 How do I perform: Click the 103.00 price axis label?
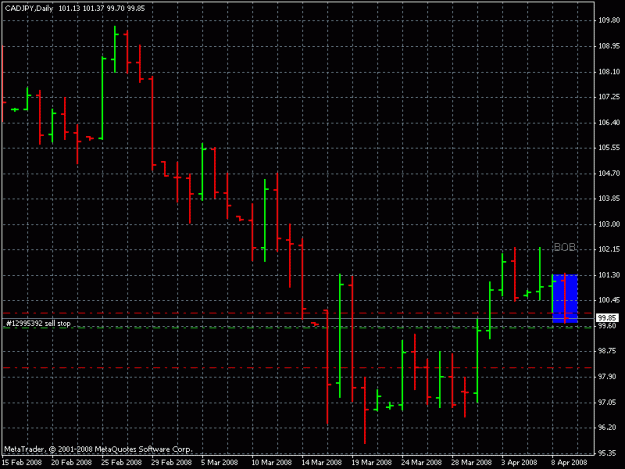[x=609, y=224]
